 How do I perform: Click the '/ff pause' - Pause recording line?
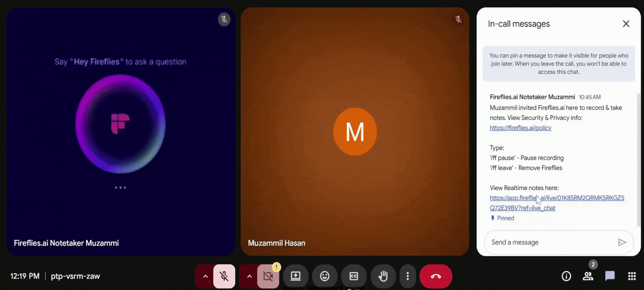tap(527, 158)
